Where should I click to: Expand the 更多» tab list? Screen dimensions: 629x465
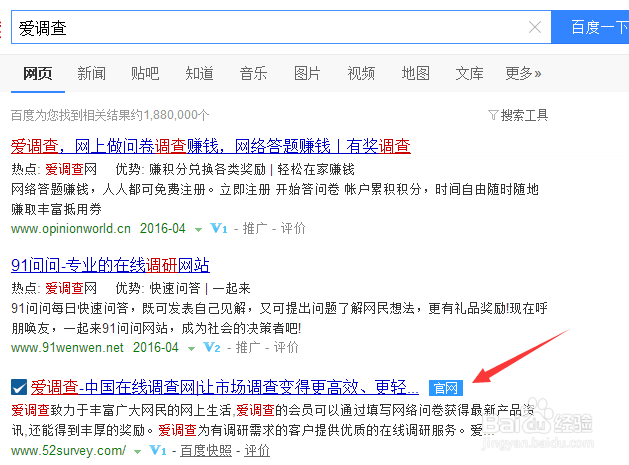point(523,74)
